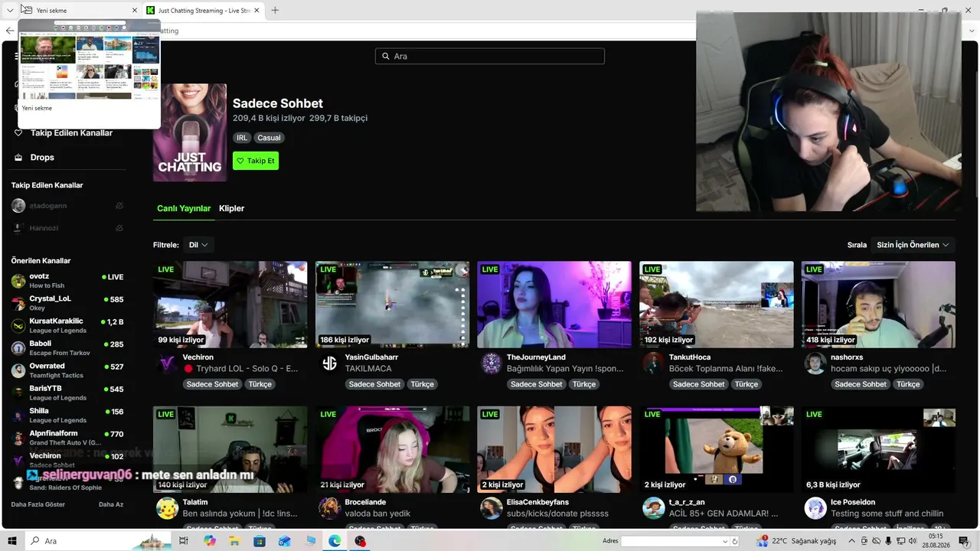
Task: Close the Just Chatting Streaming tab
Action: tap(256, 11)
